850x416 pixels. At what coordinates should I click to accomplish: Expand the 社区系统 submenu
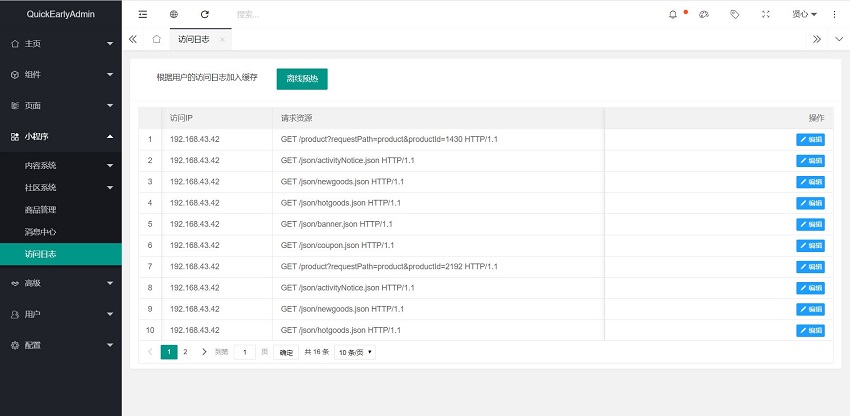[61, 188]
